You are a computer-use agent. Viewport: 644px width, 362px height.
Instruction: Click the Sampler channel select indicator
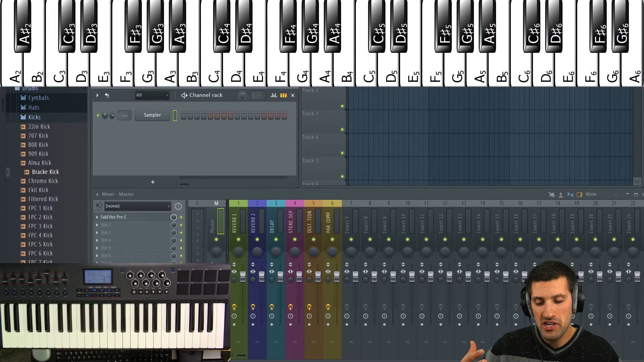pos(175,115)
